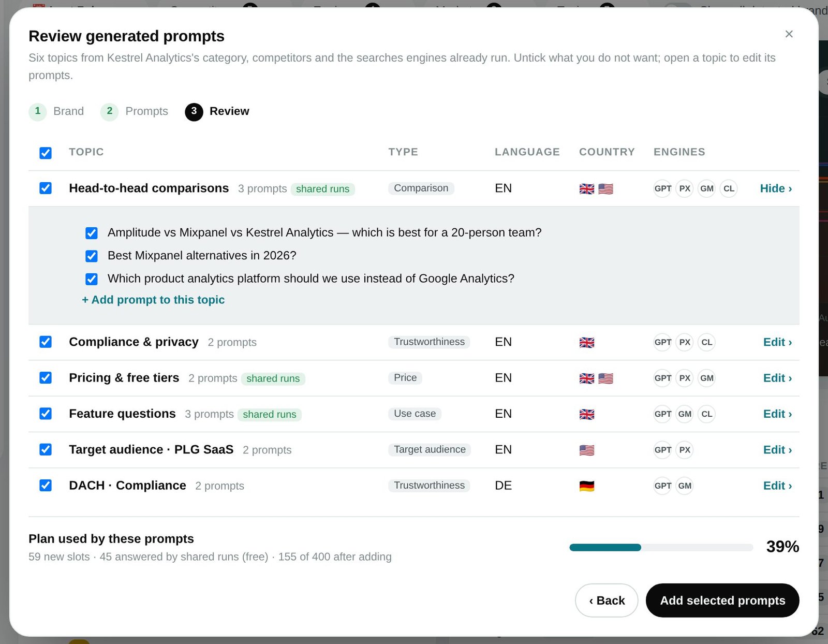Image resolution: width=828 pixels, height=644 pixels.
Task: Go to step 1 Brand
Action: tap(56, 111)
